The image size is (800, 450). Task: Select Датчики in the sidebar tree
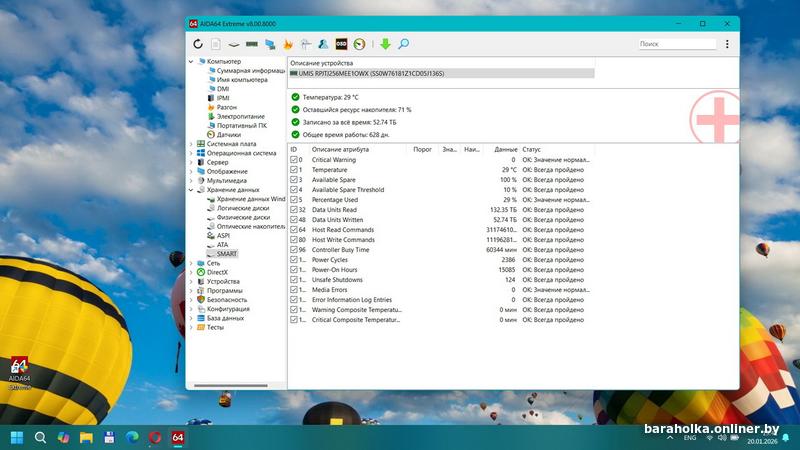pyautogui.click(x=228, y=135)
